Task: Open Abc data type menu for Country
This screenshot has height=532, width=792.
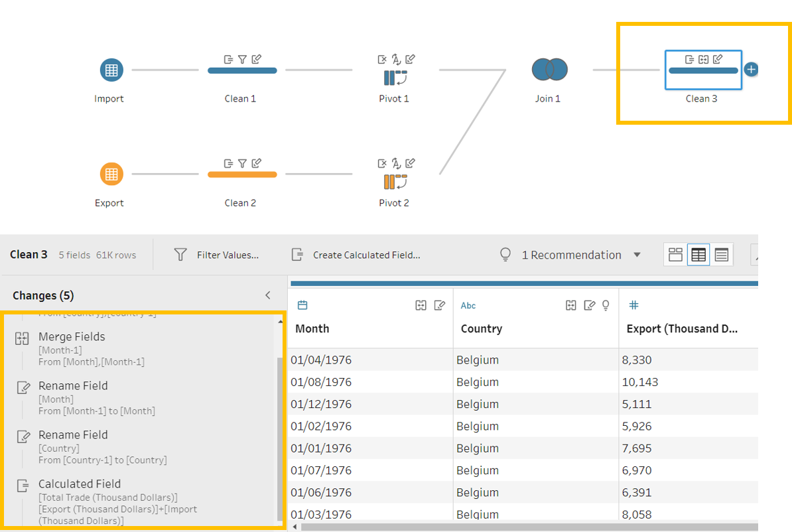Action: point(468,306)
